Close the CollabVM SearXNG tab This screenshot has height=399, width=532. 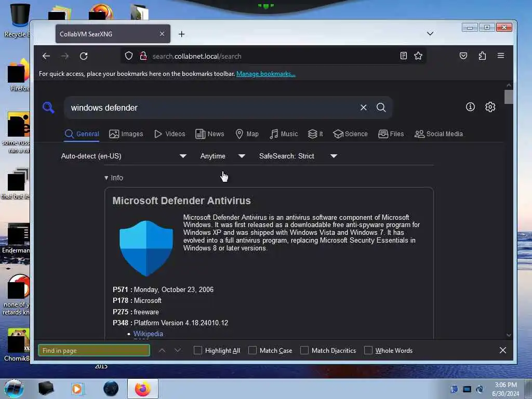(162, 34)
